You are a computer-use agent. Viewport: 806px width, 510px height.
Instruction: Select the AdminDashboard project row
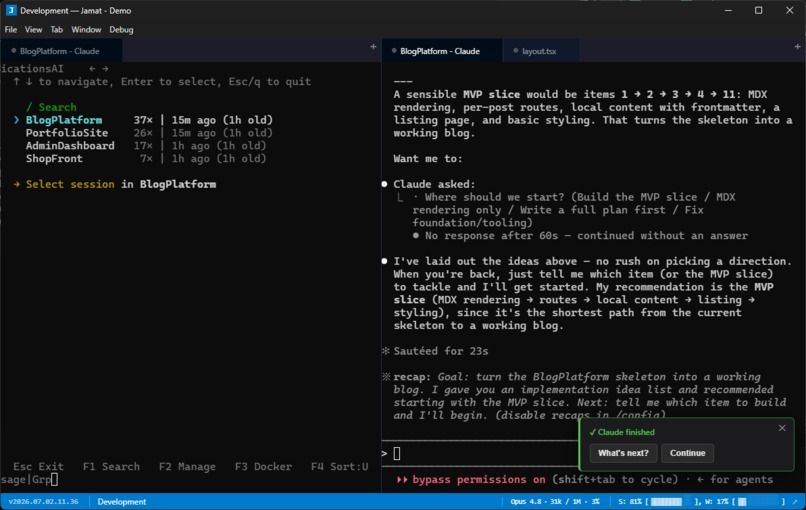pyautogui.click(x=146, y=145)
